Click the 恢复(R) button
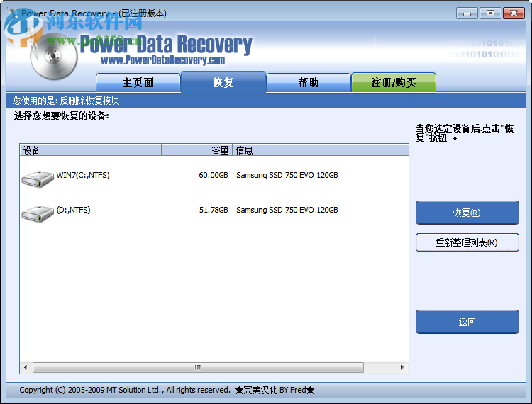This screenshot has width=532, height=404. tap(467, 213)
